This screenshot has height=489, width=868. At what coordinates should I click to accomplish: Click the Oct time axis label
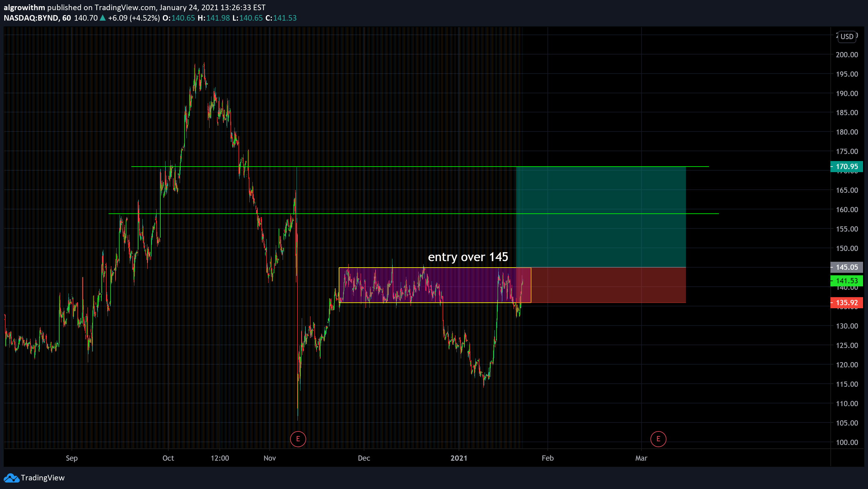point(168,458)
